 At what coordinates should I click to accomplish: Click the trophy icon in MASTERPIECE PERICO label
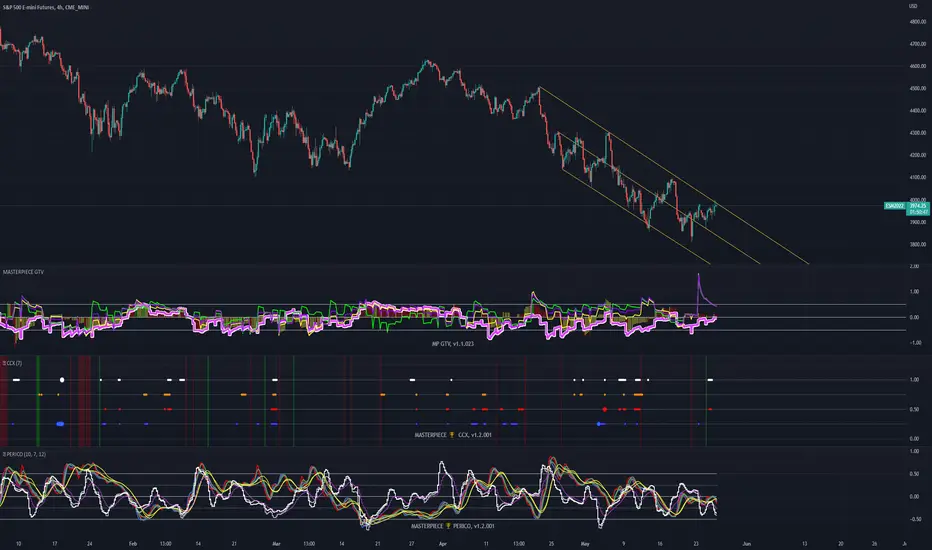(448, 526)
